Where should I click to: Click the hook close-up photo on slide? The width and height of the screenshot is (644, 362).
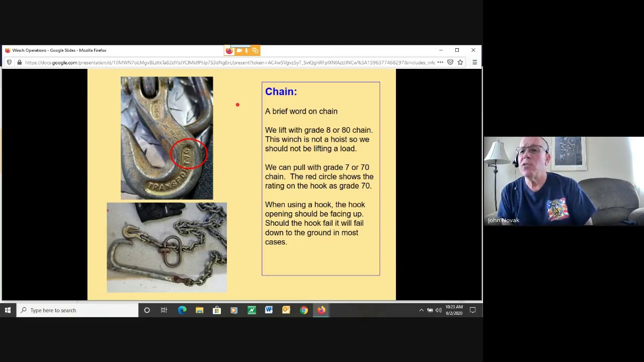(x=167, y=138)
